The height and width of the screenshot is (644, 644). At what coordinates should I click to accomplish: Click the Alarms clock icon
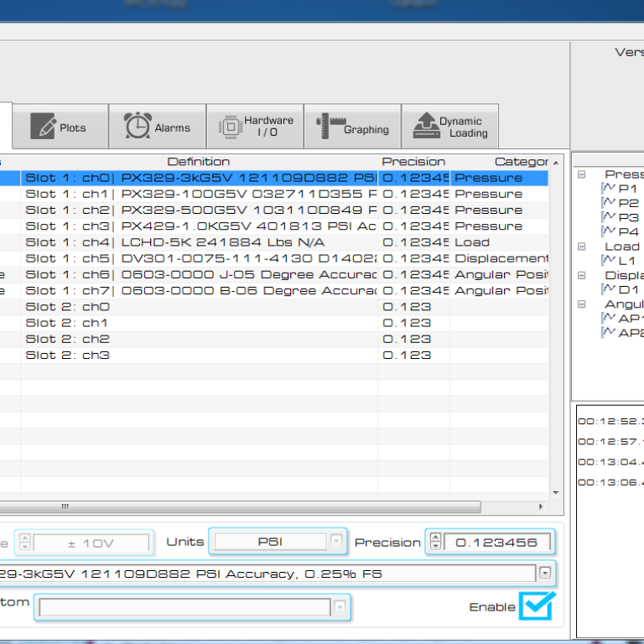[x=138, y=125]
